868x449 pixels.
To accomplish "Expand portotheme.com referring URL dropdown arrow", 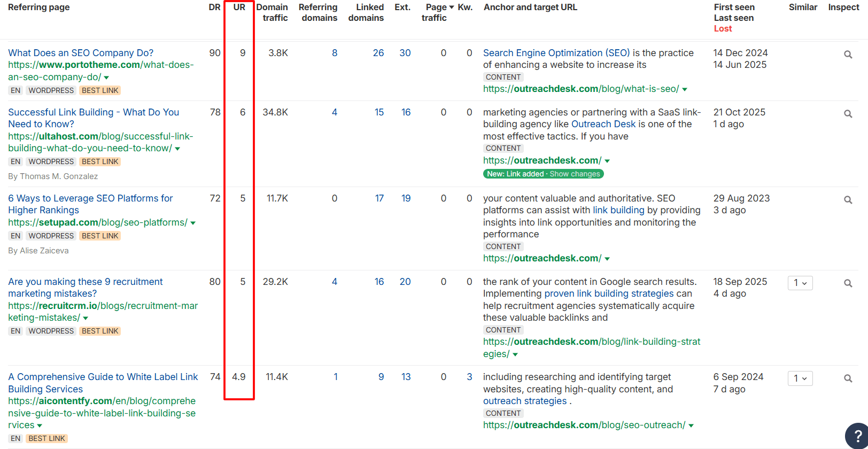I will click(106, 78).
